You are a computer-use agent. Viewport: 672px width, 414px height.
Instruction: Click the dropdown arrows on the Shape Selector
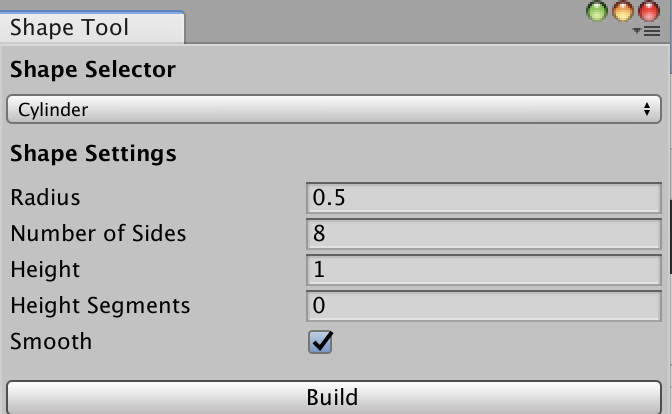coord(646,110)
